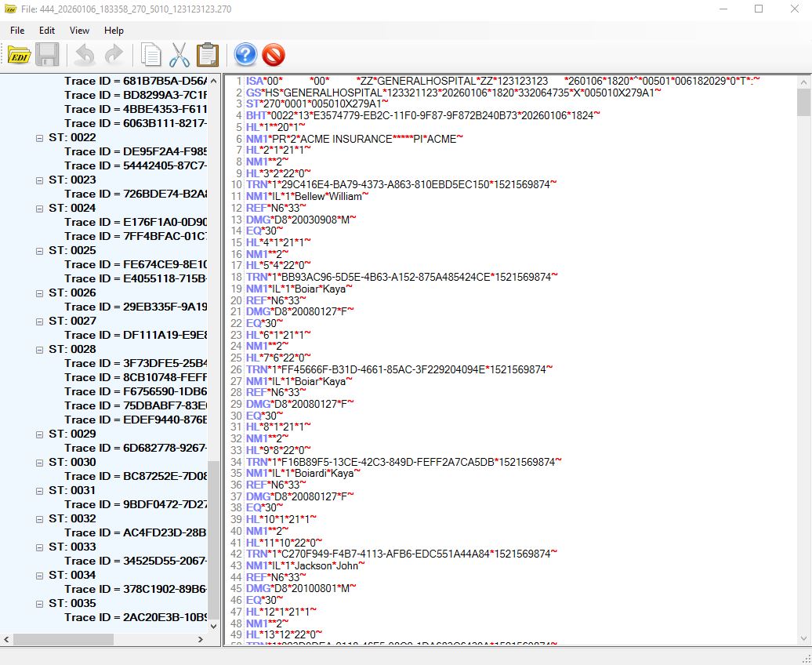The height and width of the screenshot is (665, 812).
Task: Collapse the ST: 0034 tree node
Action: (39, 576)
